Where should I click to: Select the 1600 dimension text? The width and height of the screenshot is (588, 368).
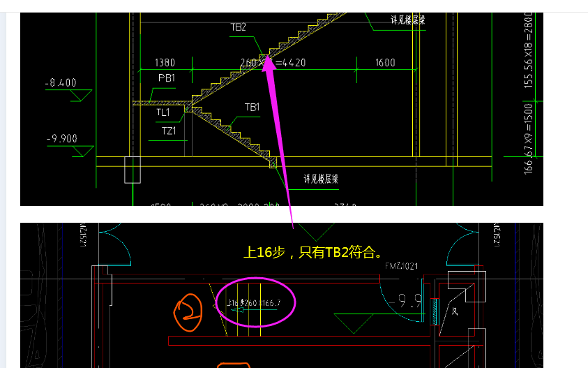tap(385, 63)
